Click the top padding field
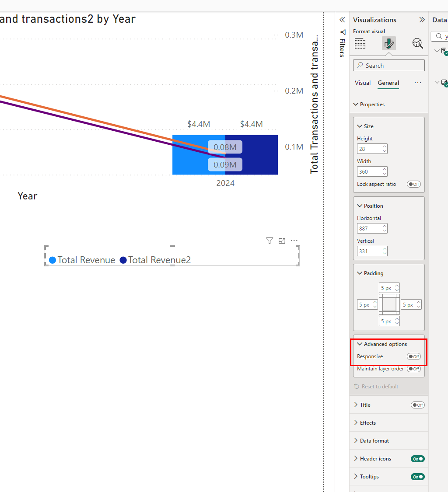This screenshot has width=448, height=492. click(x=389, y=288)
